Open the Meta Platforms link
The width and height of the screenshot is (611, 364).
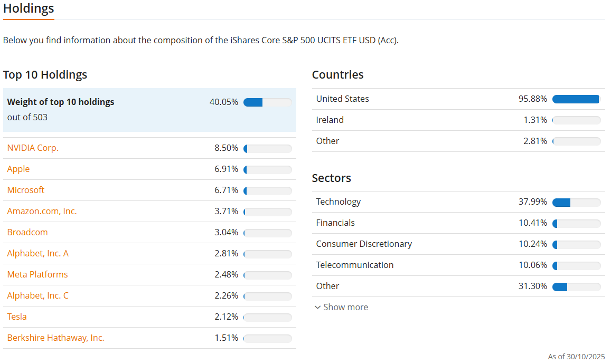click(x=37, y=274)
